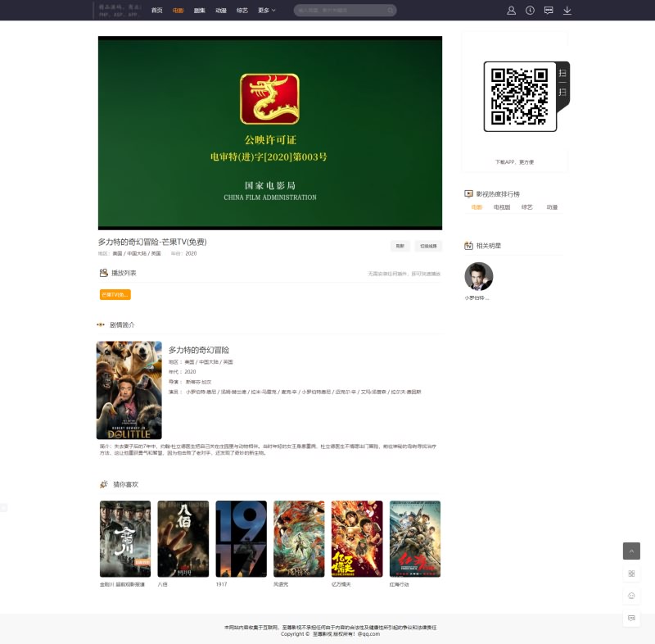
Task: Click the 红海行动 title text link
Action: pyautogui.click(x=399, y=584)
